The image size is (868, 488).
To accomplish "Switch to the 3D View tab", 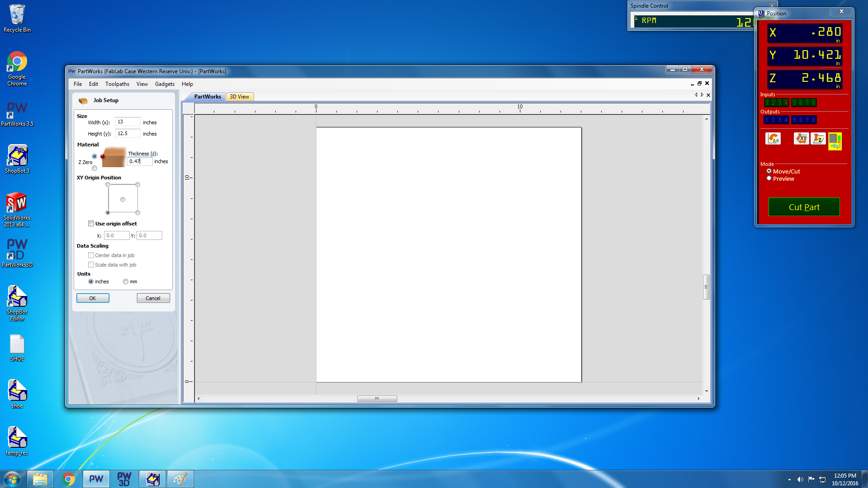I will click(x=240, y=97).
